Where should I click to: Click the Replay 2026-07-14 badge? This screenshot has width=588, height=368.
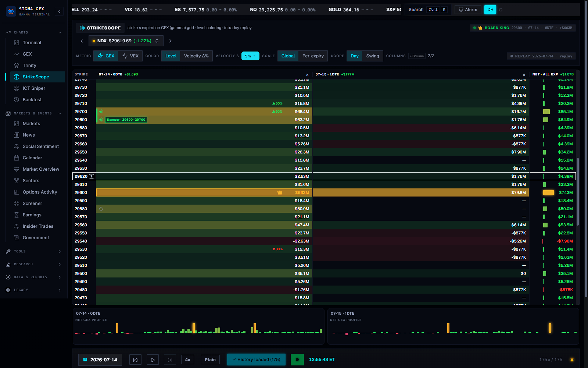pos(541,56)
